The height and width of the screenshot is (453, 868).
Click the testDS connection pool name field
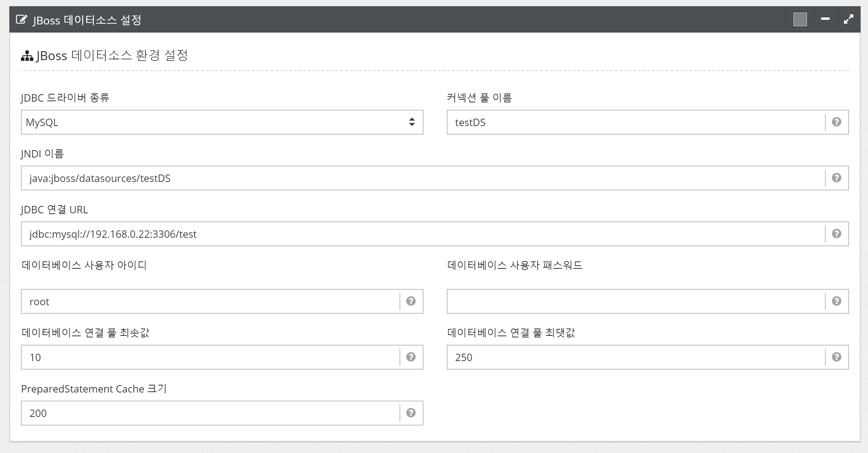[x=635, y=122]
